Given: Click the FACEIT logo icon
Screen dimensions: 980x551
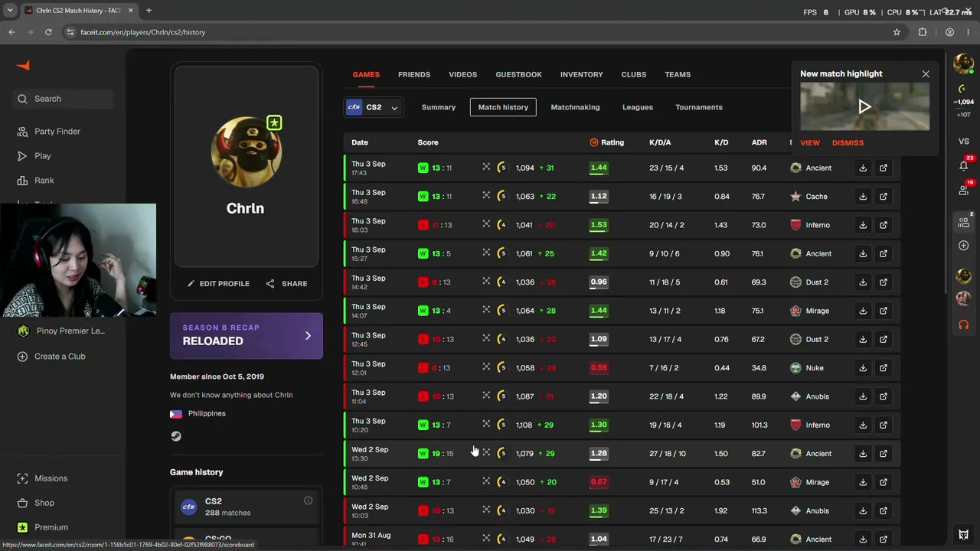Looking at the screenshot, I should point(23,66).
